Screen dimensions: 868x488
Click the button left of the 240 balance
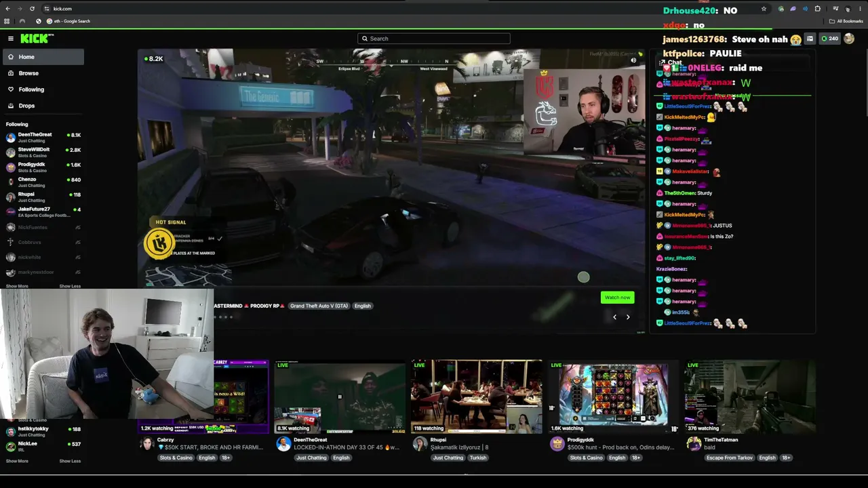[810, 39]
